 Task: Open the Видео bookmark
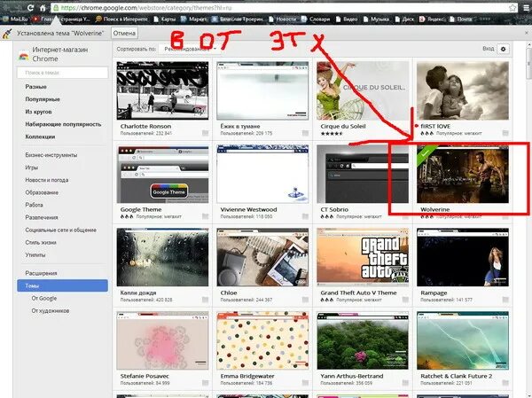(347, 20)
